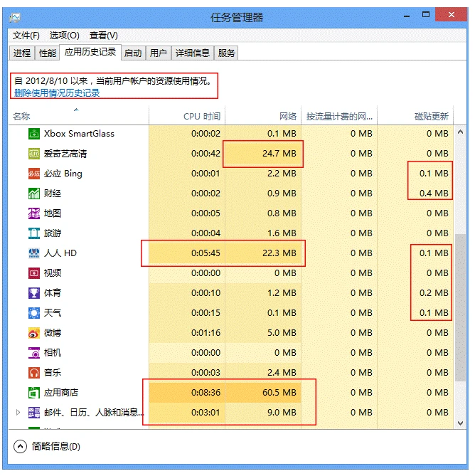Click the 22.3 MB network cell

click(263, 253)
